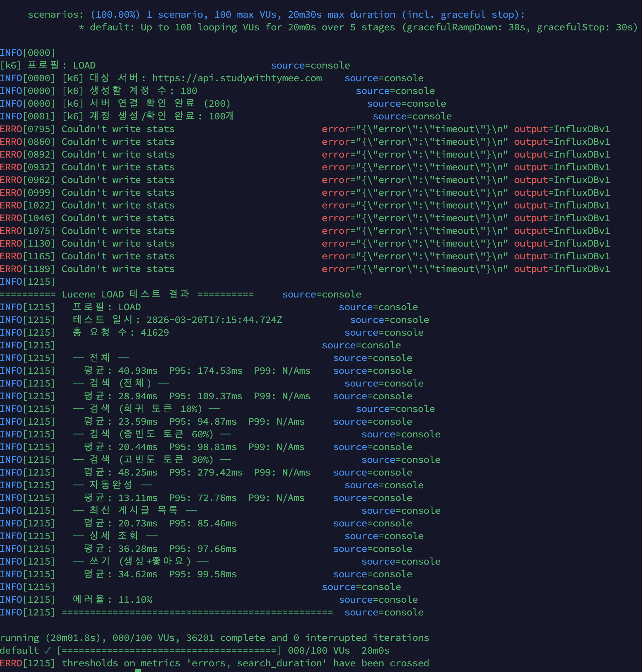Click the detail view P95 97.66ms value

217,549
